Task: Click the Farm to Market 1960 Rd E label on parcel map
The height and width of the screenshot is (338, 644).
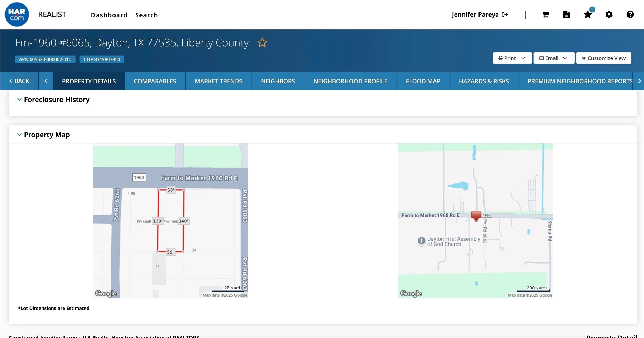Action: tap(199, 178)
